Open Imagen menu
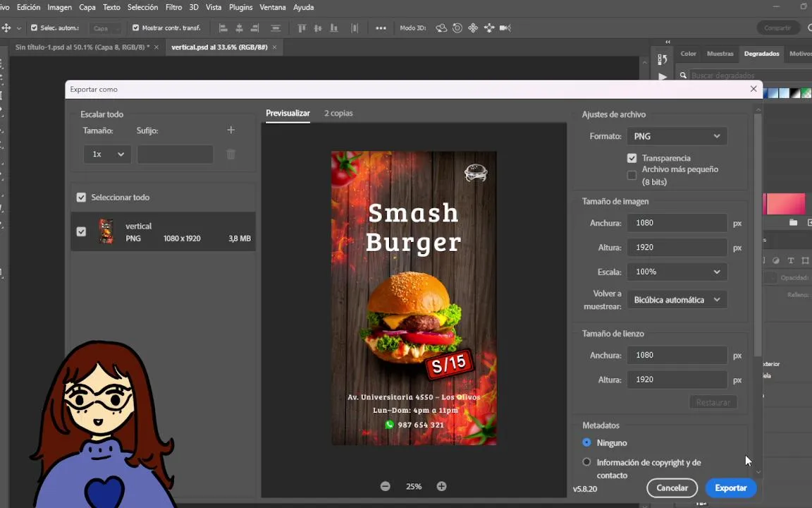The image size is (812, 508). (x=59, y=7)
